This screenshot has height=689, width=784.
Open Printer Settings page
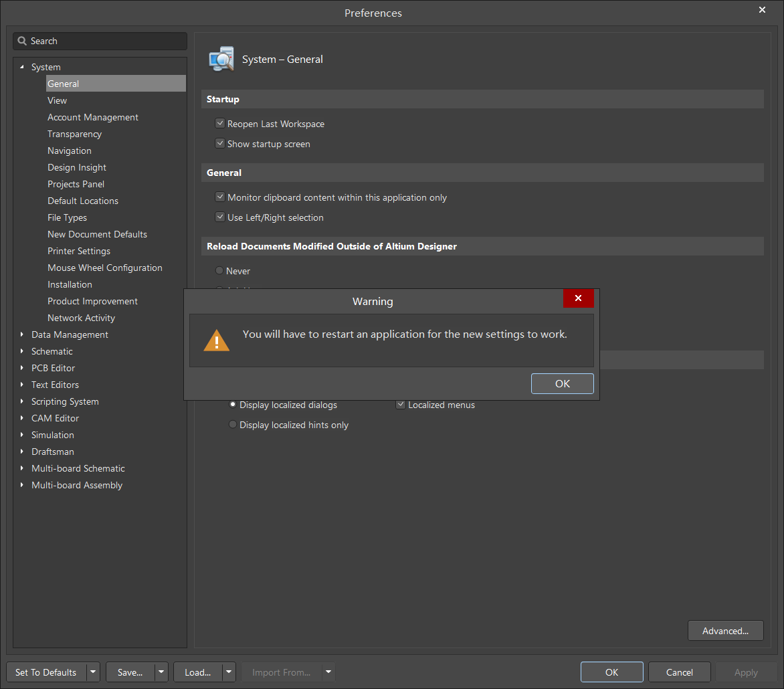coord(79,251)
